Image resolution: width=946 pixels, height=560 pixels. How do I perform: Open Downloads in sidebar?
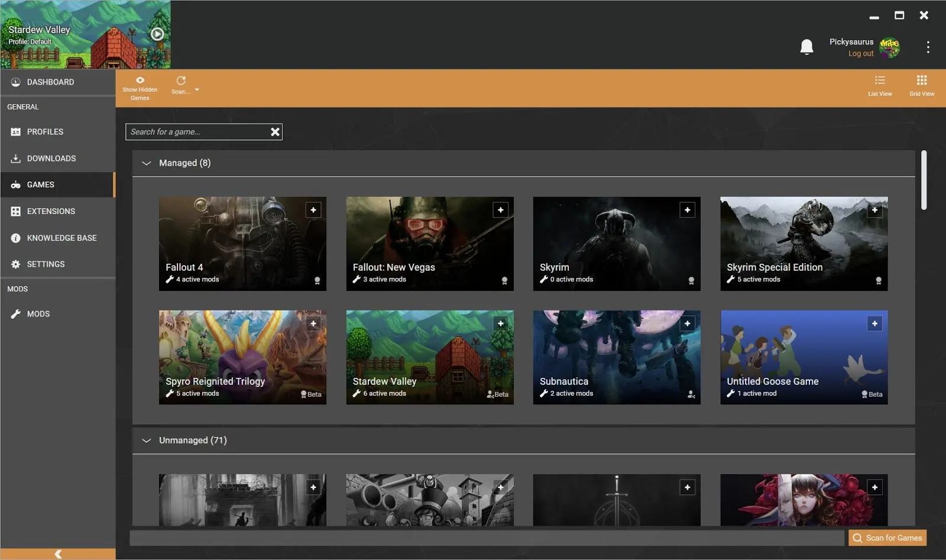(x=57, y=158)
